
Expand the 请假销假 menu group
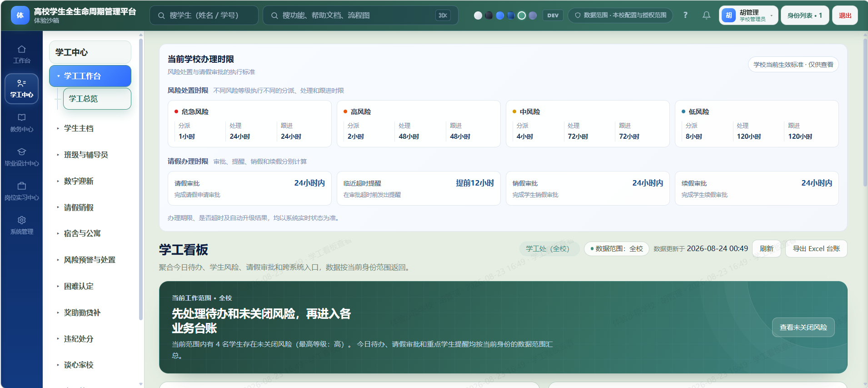pyautogui.click(x=90, y=207)
